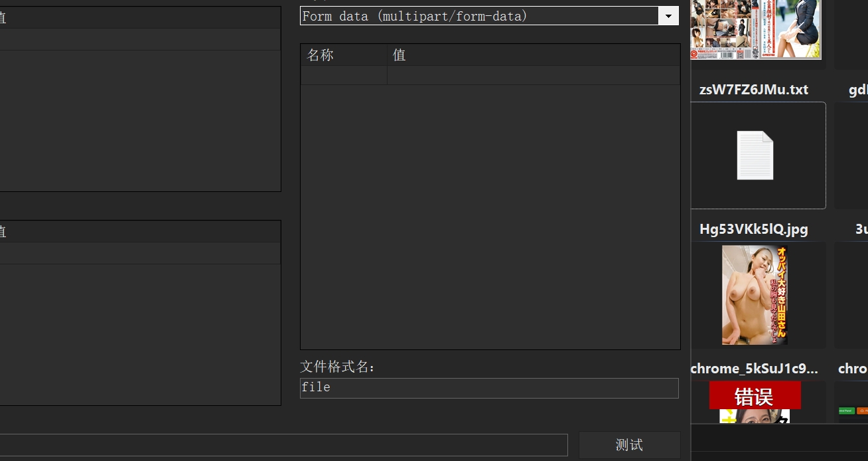Click the chrome_5kSuJ1c9... file name
The image size is (868, 461).
coord(755,369)
